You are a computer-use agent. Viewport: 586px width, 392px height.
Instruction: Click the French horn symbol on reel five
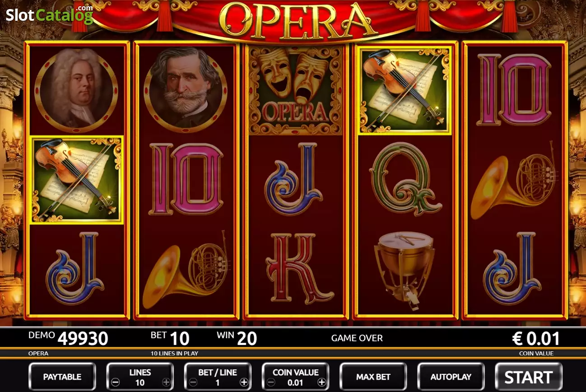[515, 180]
